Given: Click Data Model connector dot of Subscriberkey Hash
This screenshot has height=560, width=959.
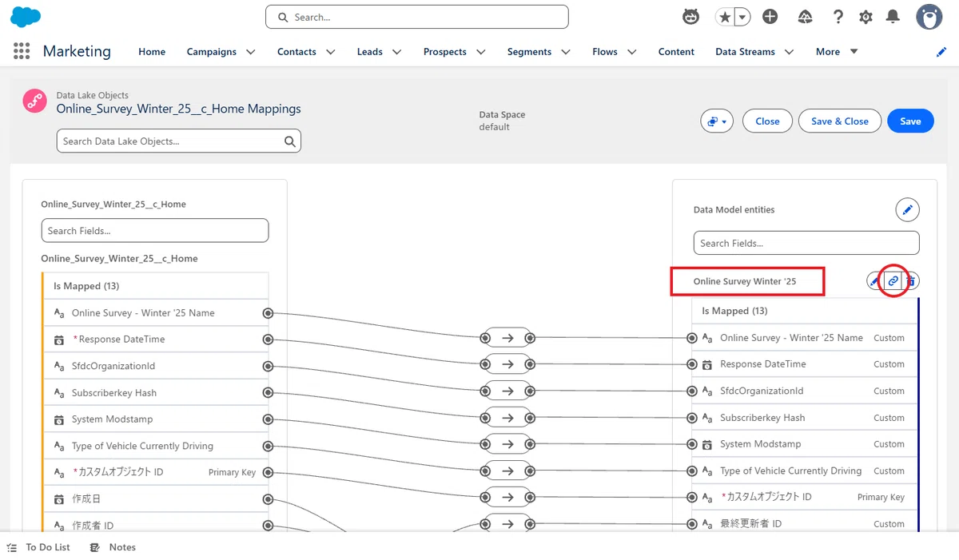Looking at the screenshot, I should tap(693, 418).
